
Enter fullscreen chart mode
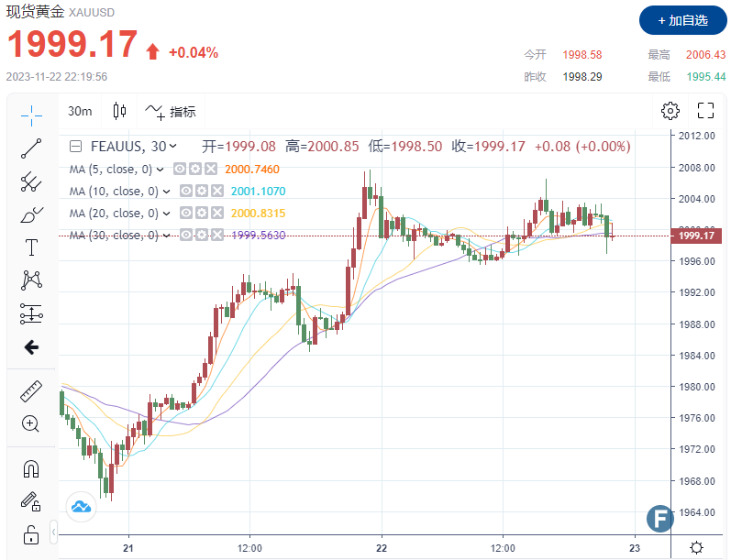(705, 112)
